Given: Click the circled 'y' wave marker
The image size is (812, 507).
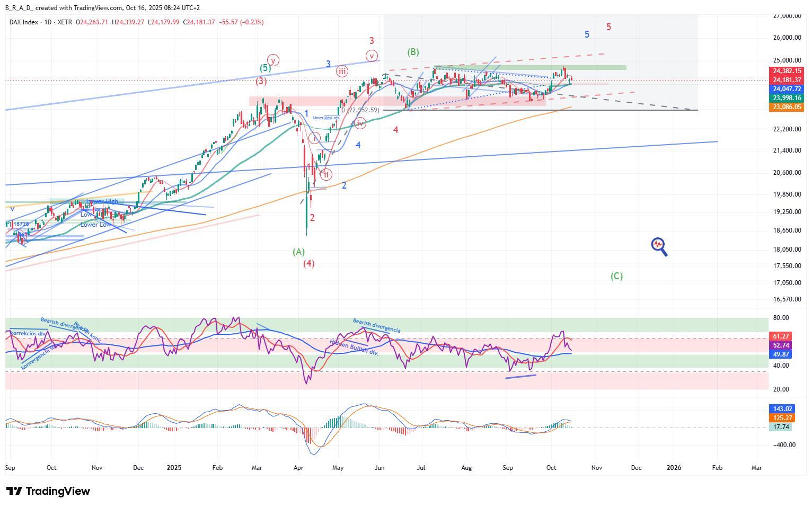Looking at the screenshot, I should click(x=273, y=59).
